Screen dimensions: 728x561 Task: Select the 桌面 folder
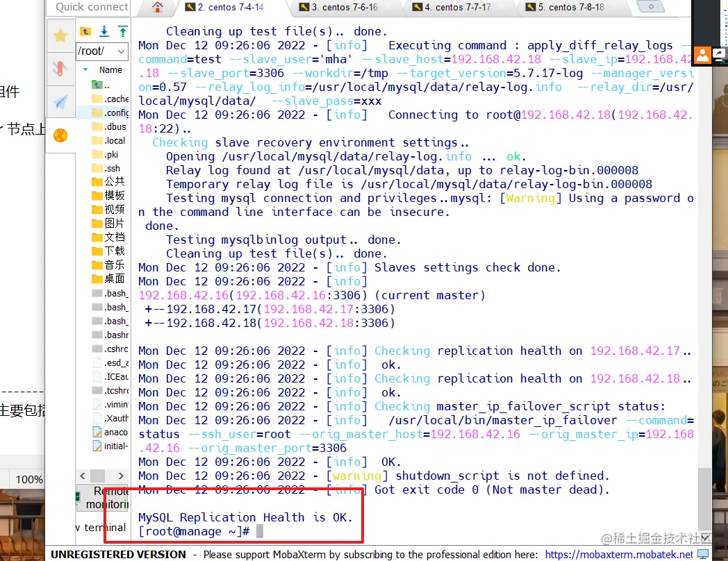click(108, 278)
